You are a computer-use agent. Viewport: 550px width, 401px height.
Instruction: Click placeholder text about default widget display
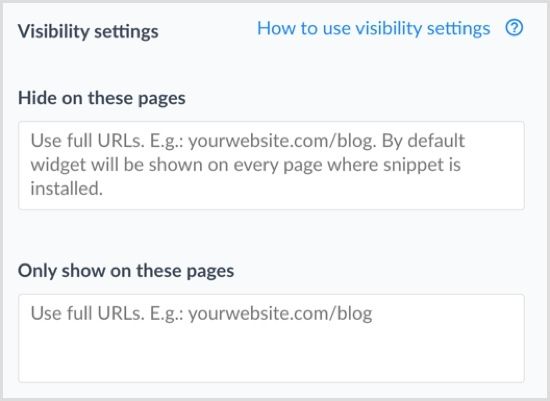tap(246, 165)
